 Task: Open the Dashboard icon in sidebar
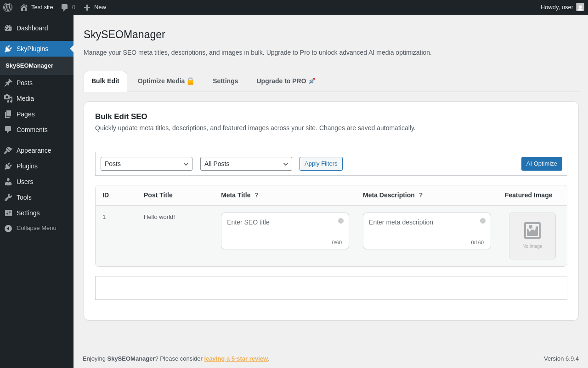pyautogui.click(x=8, y=28)
